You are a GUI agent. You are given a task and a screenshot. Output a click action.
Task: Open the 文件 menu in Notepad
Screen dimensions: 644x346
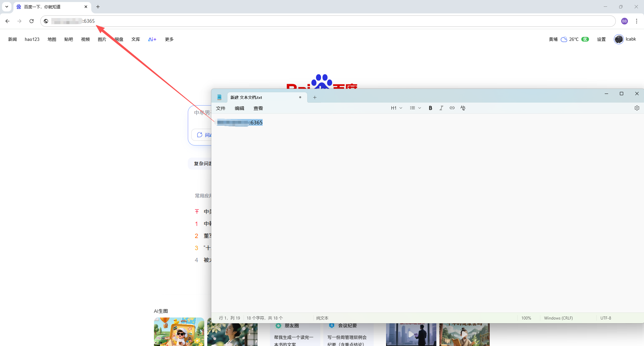tap(221, 108)
